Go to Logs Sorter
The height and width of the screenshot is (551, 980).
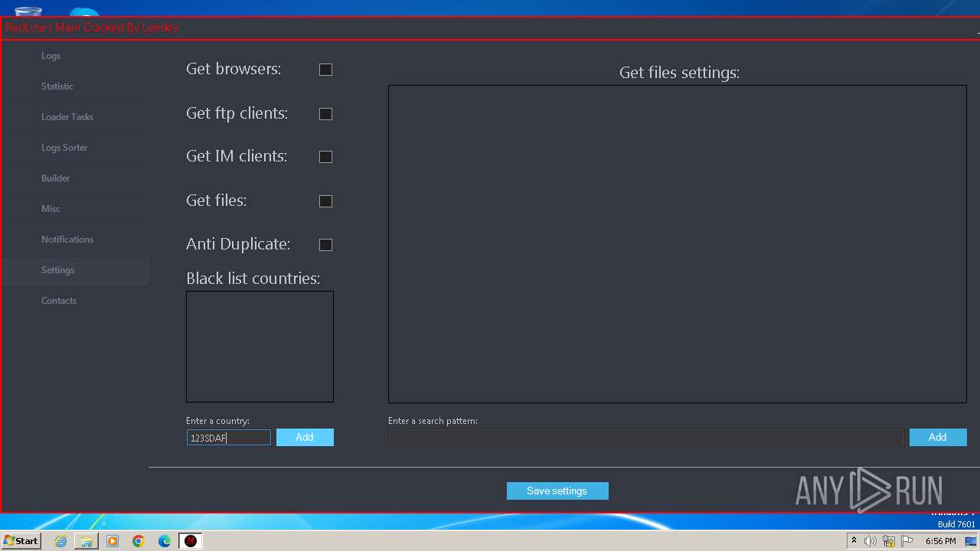[x=75, y=148]
